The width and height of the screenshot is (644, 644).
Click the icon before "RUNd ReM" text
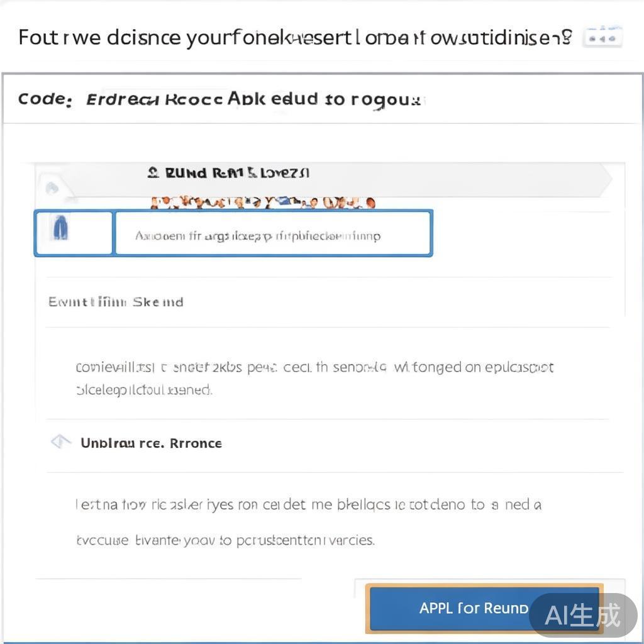[x=152, y=172]
